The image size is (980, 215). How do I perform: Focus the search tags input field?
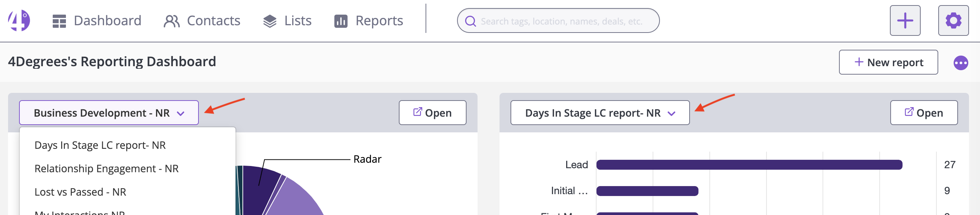pyautogui.click(x=558, y=20)
